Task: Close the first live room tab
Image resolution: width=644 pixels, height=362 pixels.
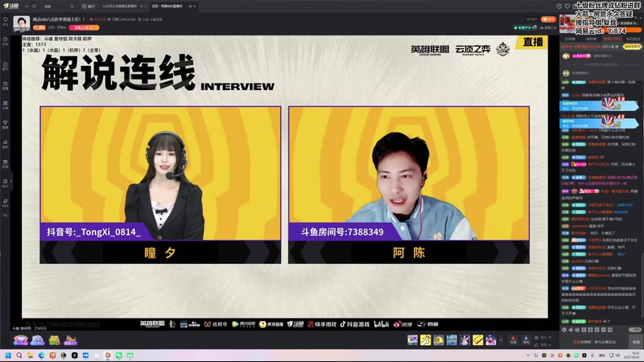Action: pos(146,6)
